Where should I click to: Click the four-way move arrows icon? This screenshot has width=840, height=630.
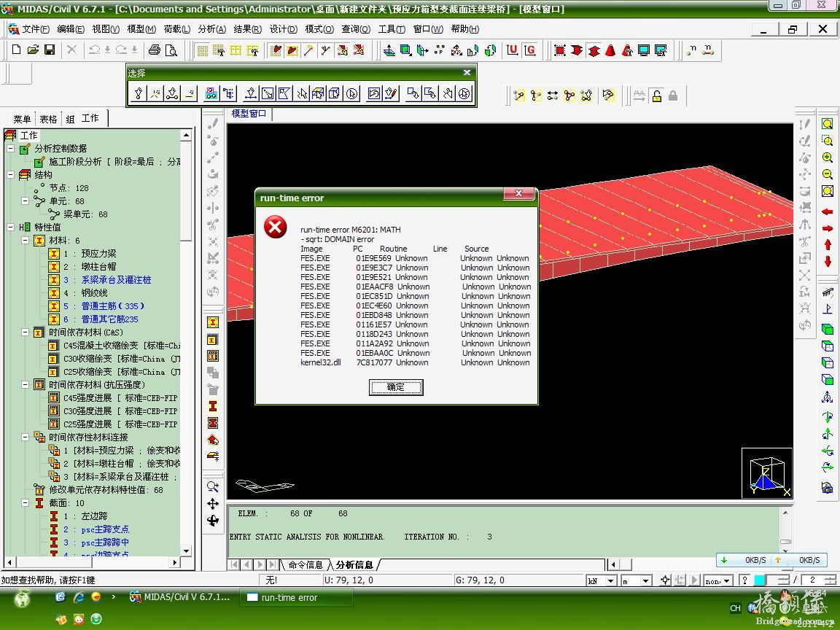coord(213,504)
